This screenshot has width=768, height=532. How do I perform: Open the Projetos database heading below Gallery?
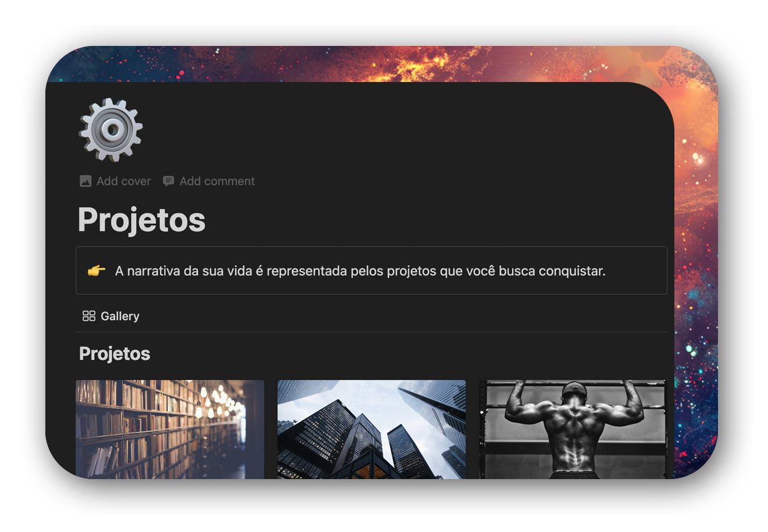tap(115, 354)
